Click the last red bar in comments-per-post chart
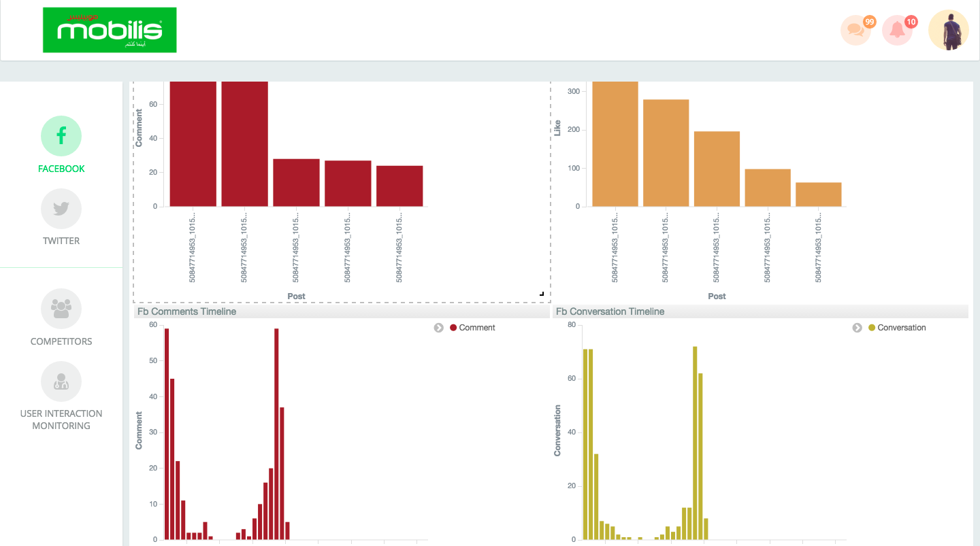Viewport: 980px width, 546px height. click(399, 186)
